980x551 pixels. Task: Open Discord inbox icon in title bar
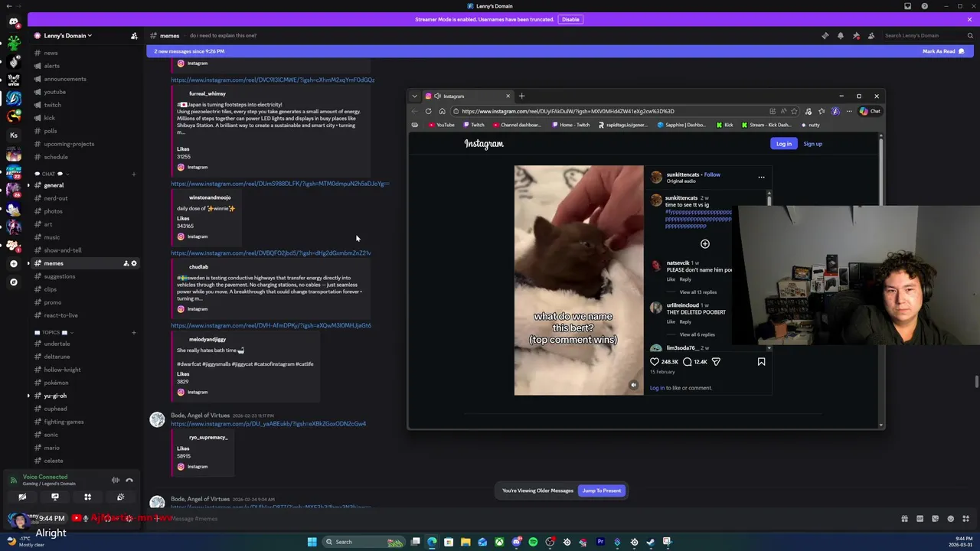[x=908, y=6]
